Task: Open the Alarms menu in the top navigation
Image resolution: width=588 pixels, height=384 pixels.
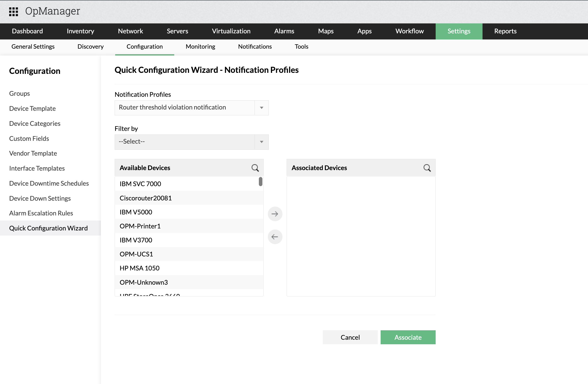Action: (284, 31)
